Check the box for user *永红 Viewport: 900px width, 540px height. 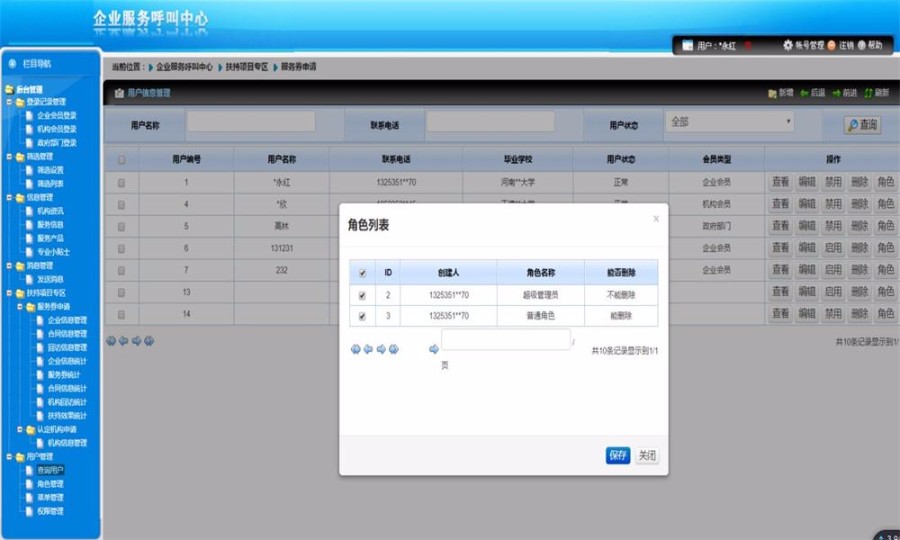pos(122,183)
